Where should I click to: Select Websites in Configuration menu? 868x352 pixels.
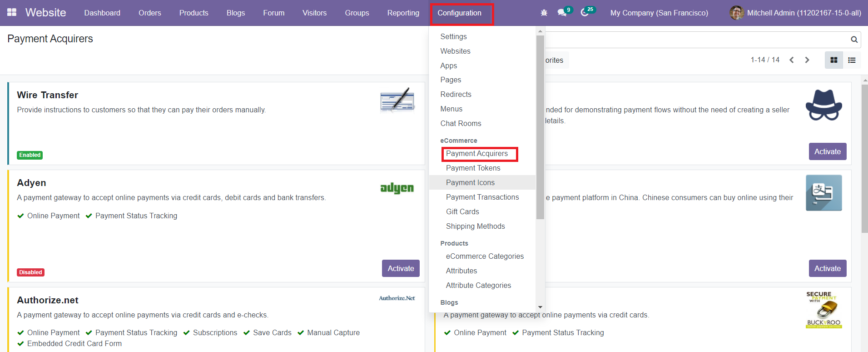coord(456,51)
